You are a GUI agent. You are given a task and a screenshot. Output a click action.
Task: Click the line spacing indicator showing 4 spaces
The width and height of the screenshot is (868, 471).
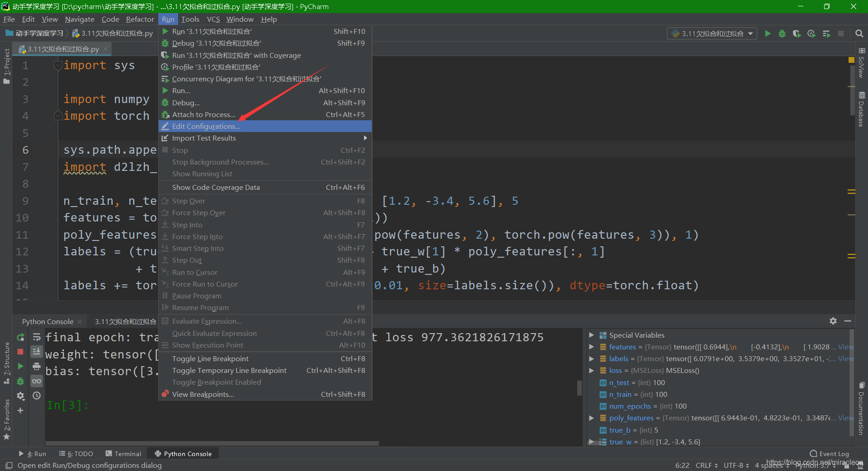click(x=768, y=465)
